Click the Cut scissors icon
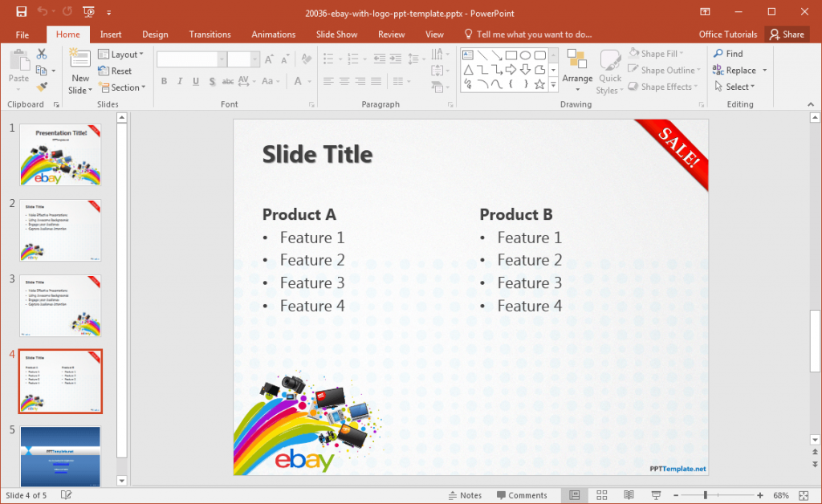Screen dimensions: 822x504 [x=40, y=52]
